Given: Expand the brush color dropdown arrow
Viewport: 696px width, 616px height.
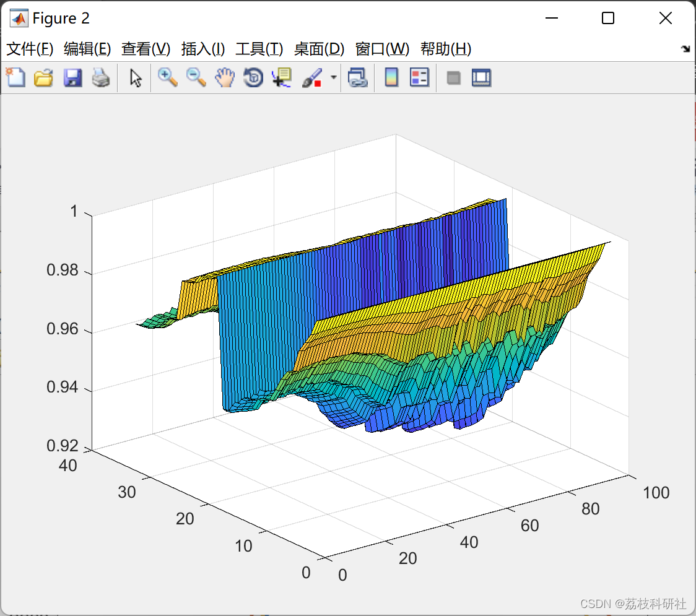Looking at the screenshot, I should tap(334, 77).
